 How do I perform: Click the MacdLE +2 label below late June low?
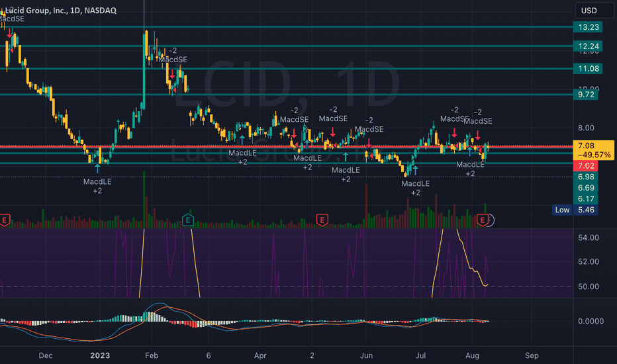tap(416, 188)
